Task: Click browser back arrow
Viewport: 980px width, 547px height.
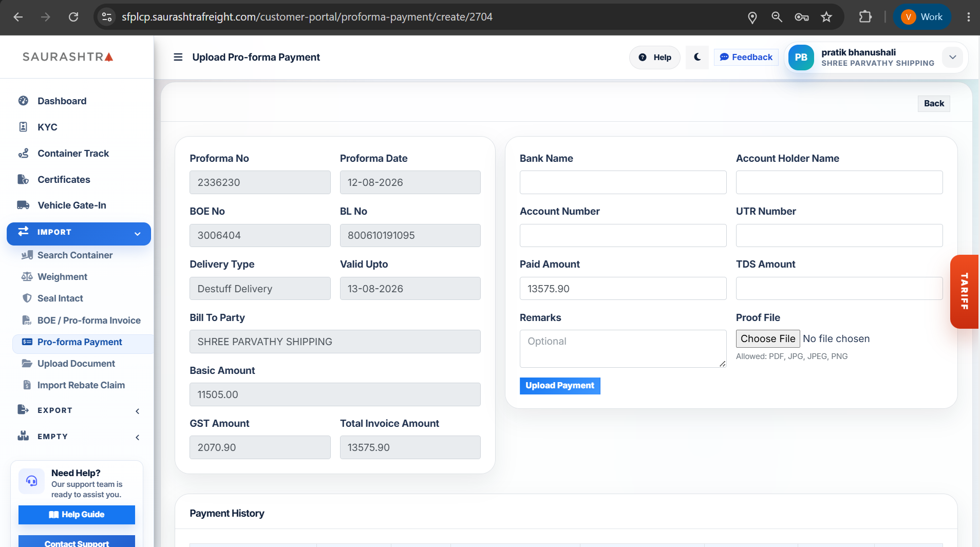Action: coord(18,17)
